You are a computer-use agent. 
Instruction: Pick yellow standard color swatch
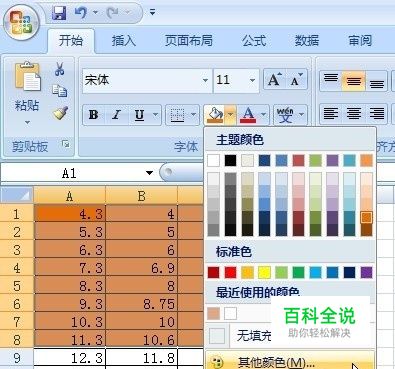264,272
